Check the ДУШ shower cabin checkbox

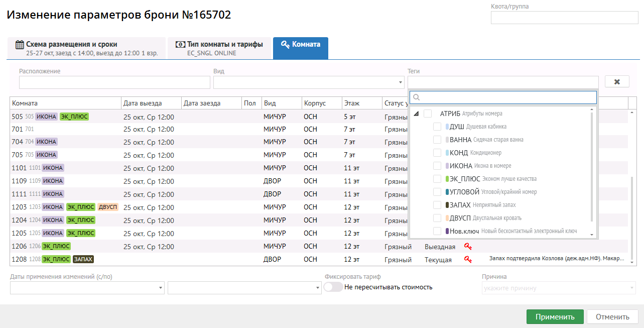[437, 127]
